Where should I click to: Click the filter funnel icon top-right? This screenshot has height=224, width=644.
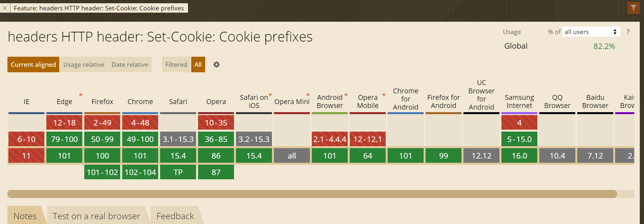pos(634,8)
